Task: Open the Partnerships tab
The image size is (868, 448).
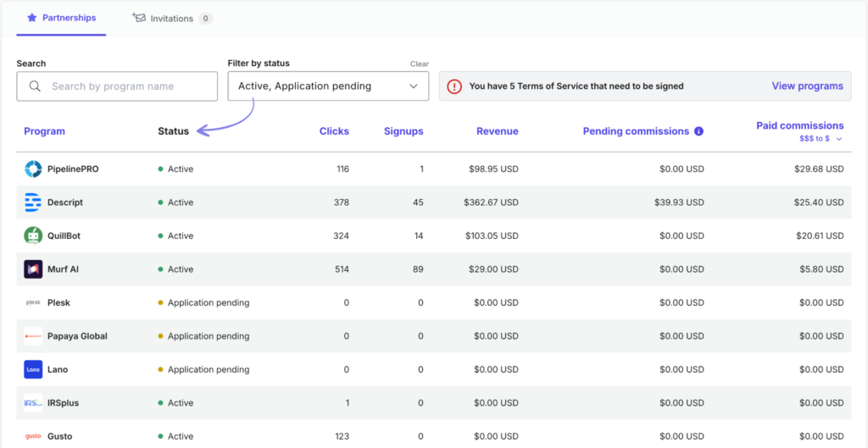Action: pos(61,19)
